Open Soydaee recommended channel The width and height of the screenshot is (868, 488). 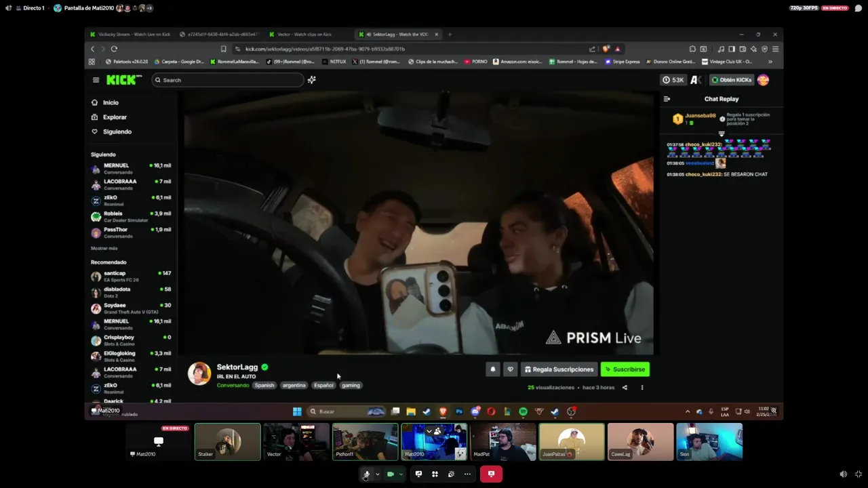[x=132, y=308]
